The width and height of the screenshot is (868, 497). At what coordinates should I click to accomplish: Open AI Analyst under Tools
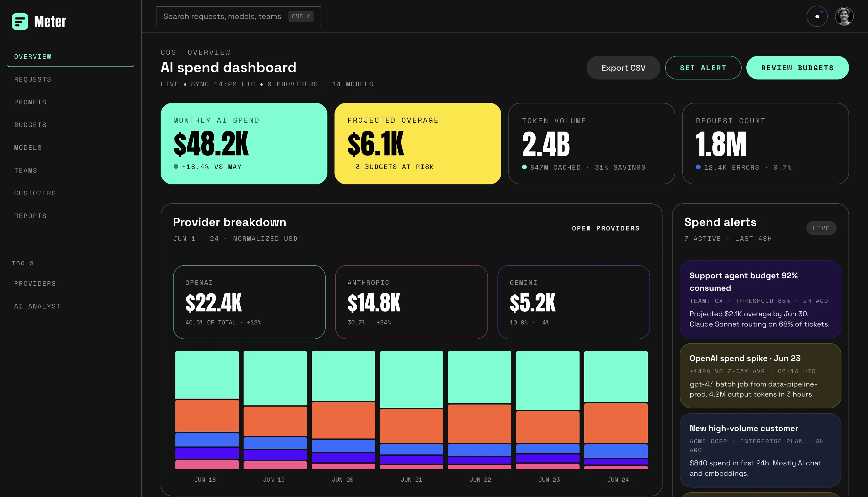coord(71,306)
